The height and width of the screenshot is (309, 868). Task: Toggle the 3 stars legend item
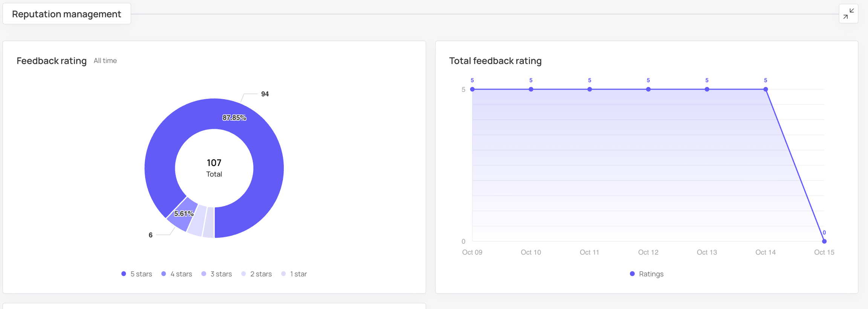217,274
